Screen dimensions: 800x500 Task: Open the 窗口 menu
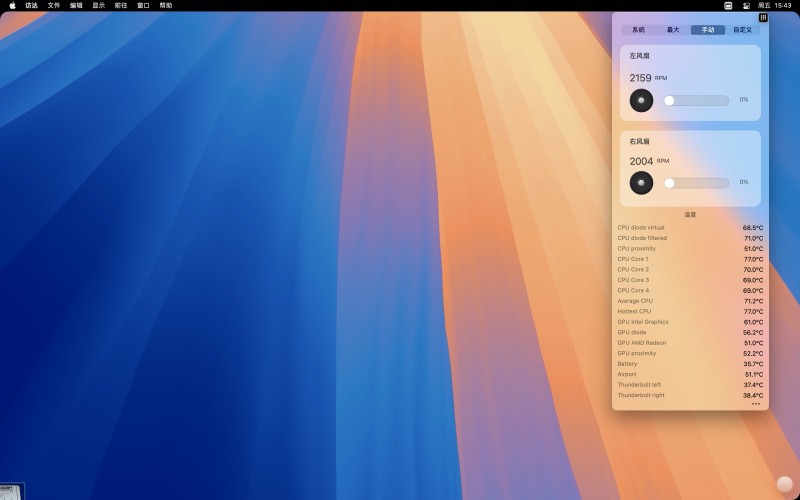point(143,6)
